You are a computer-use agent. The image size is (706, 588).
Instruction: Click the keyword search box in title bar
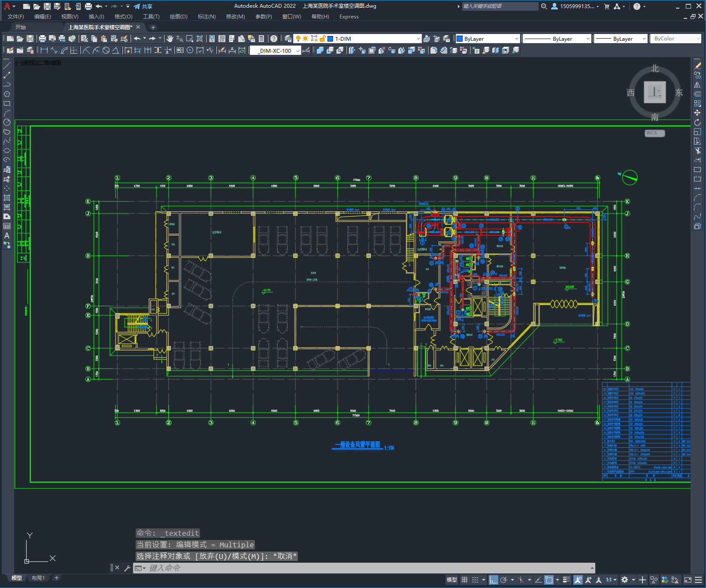pyautogui.click(x=500, y=6)
